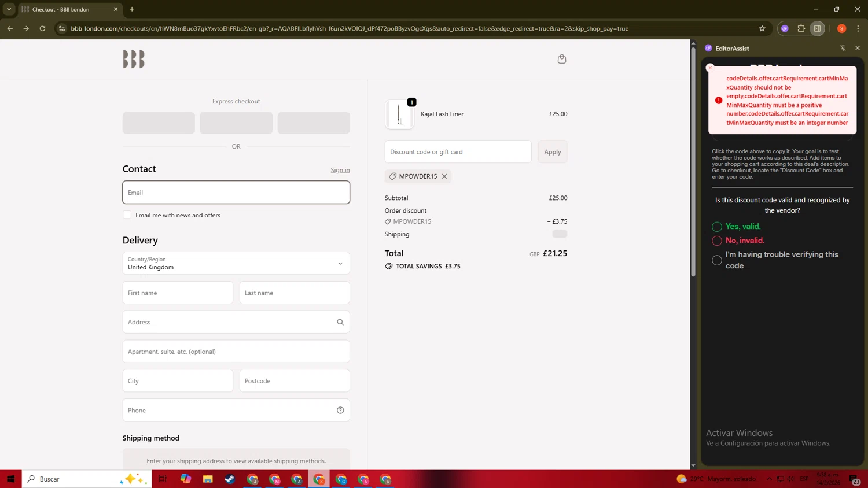Open a new browser tab
868x488 pixels.
tap(132, 9)
